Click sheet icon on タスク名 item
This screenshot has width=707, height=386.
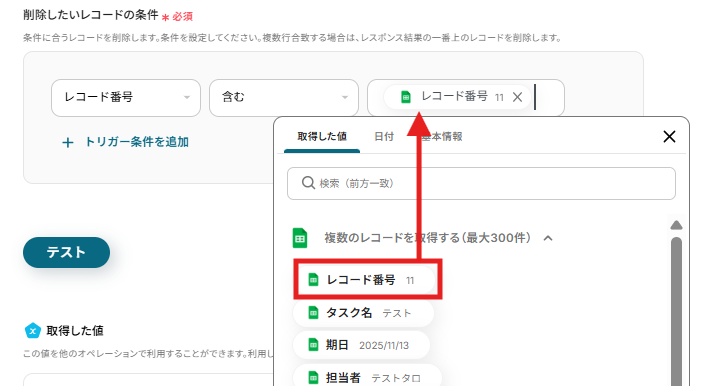(x=313, y=312)
